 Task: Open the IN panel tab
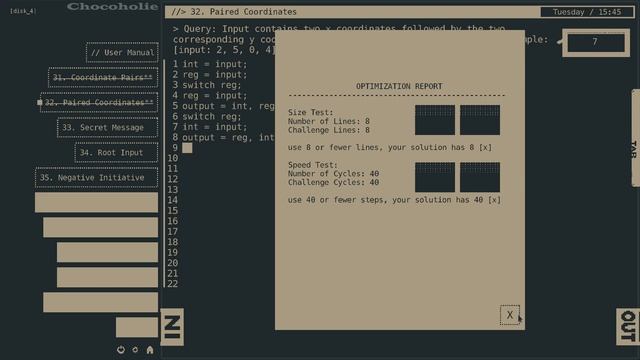click(172, 327)
